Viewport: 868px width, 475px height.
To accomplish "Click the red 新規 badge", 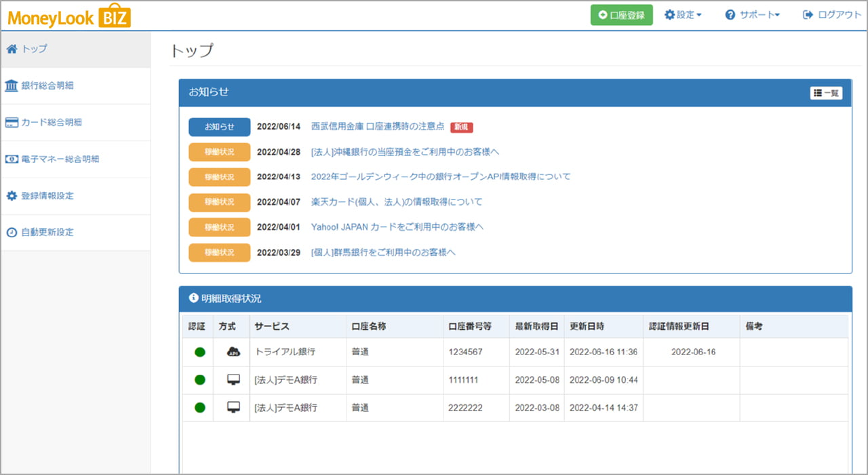I will pos(462,127).
